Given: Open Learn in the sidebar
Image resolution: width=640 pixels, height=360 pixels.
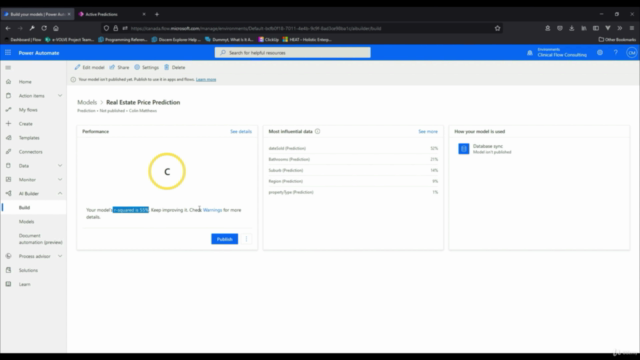Looking at the screenshot, I should 24,284.
